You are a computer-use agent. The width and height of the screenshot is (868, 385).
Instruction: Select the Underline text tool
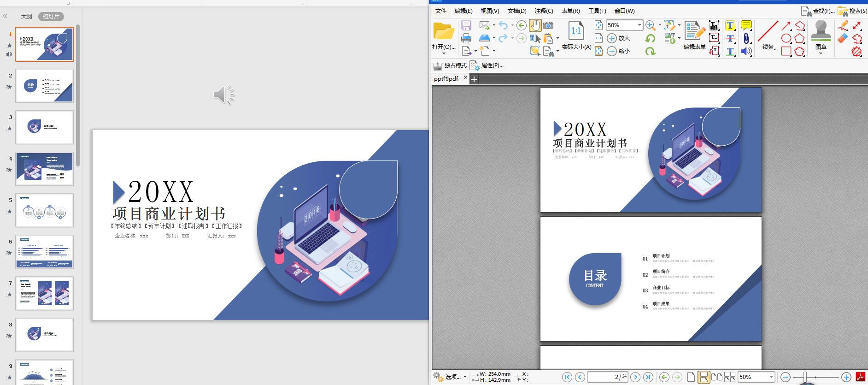tap(730, 51)
